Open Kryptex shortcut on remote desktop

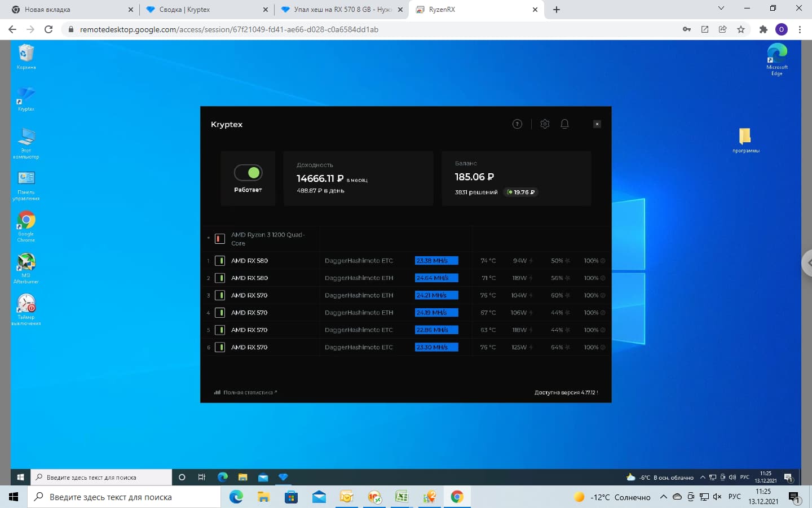26,99
